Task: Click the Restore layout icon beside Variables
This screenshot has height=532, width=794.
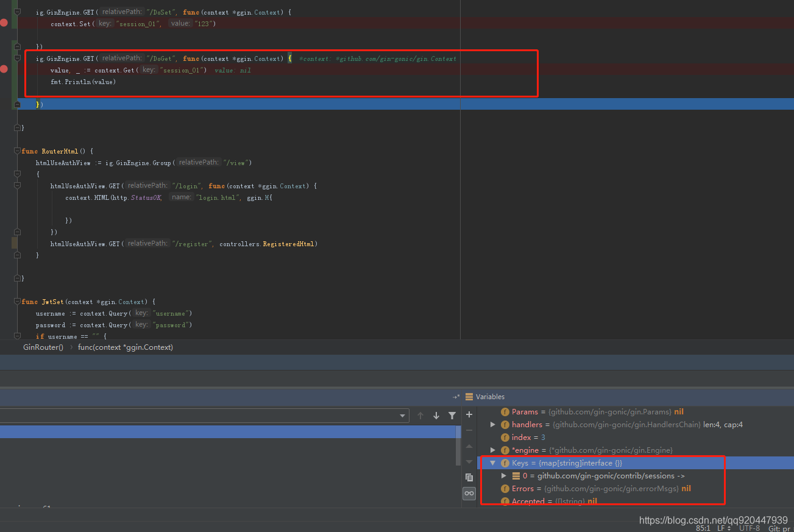Action: pyautogui.click(x=456, y=397)
